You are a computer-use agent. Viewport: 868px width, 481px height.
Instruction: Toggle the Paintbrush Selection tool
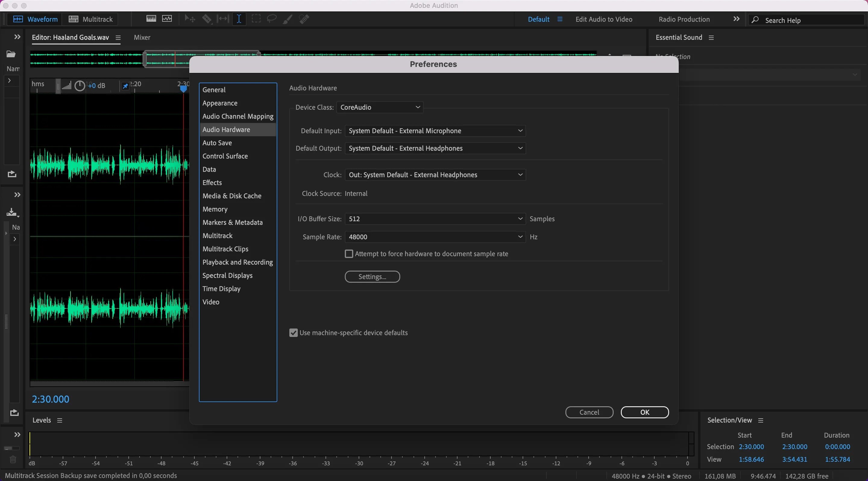click(287, 19)
